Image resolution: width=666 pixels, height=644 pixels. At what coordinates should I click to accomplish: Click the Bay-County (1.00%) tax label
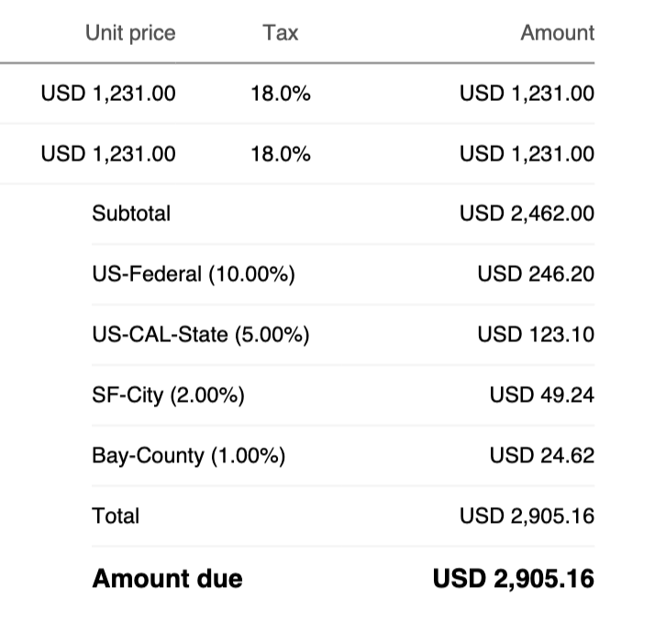click(189, 456)
